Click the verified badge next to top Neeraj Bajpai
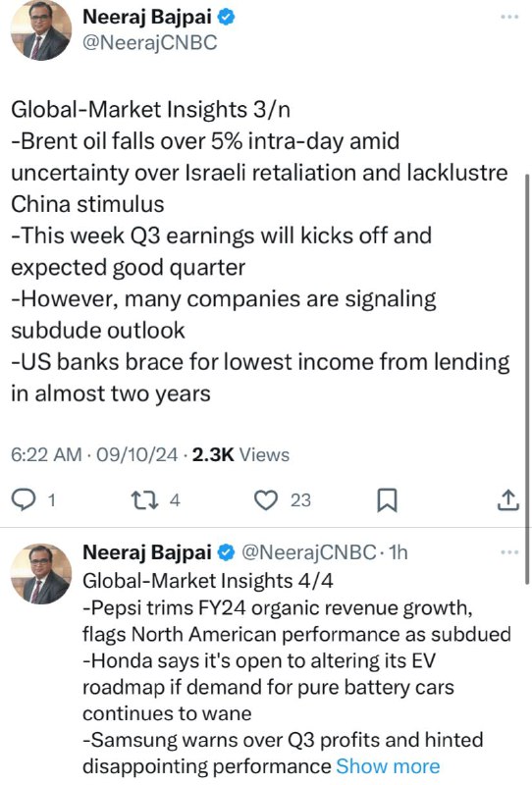 coord(226,17)
